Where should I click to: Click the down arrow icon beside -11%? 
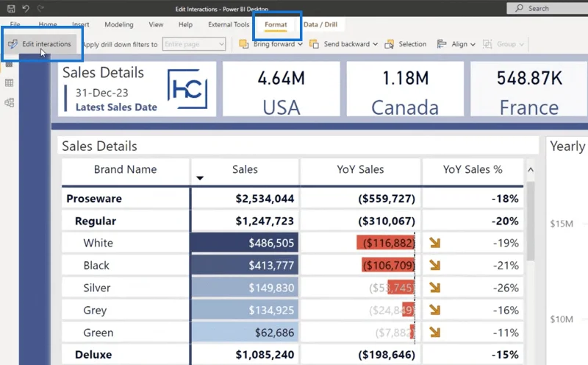pos(435,333)
